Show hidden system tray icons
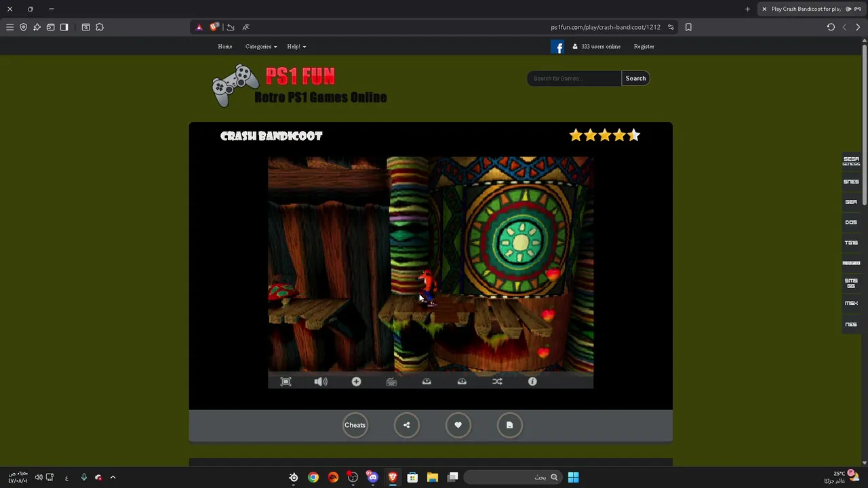 (113, 477)
